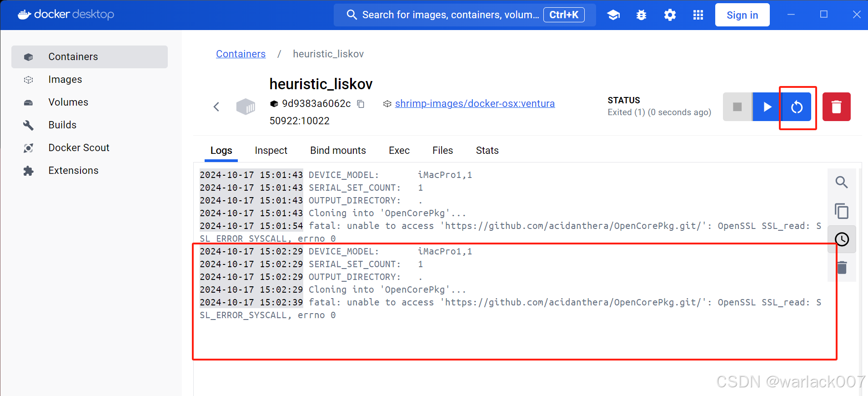This screenshot has width=868, height=396.
Task: Click the 15:02:29 DEVICE_MODEL log line
Action: pos(336,251)
